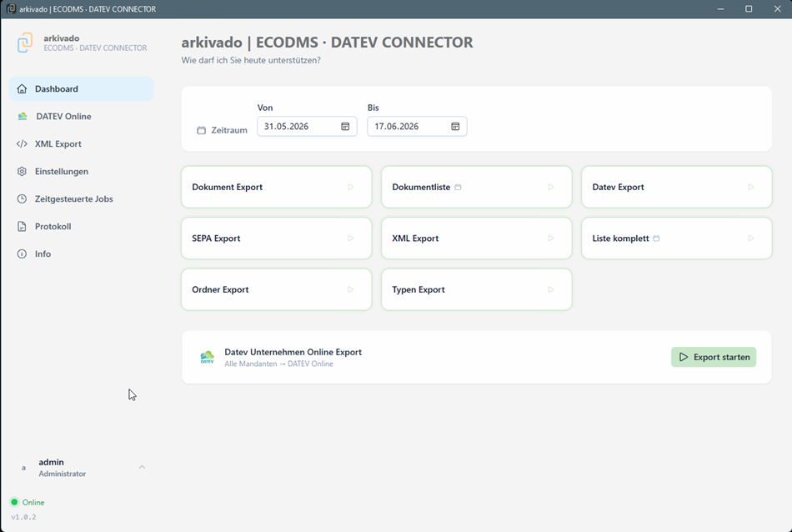Open Einstellungen from the sidebar

click(82, 171)
